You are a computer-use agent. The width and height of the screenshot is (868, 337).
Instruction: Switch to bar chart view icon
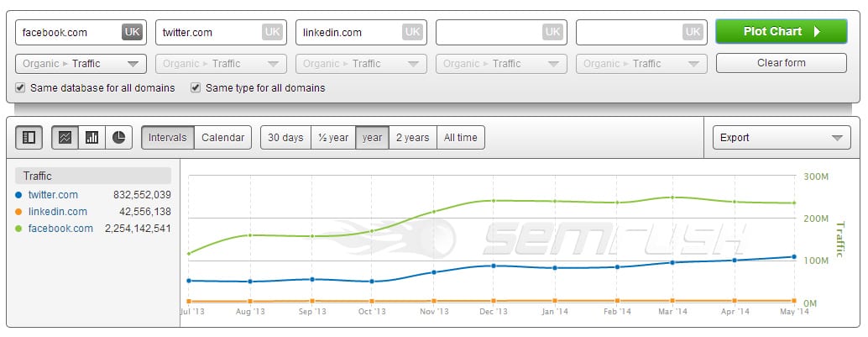(x=92, y=138)
